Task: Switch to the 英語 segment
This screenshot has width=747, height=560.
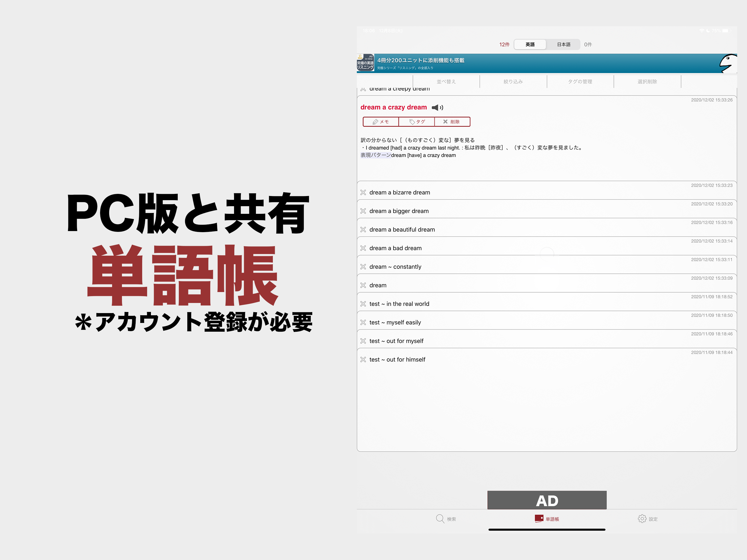Action: pyautogui.click(x=530, y=45)
